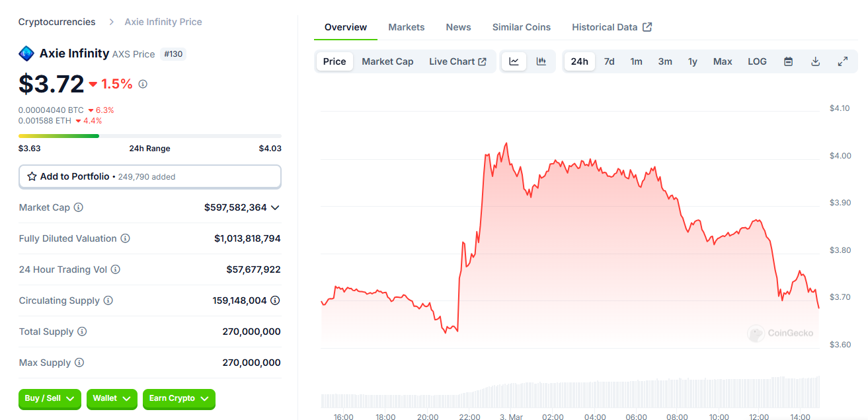Click info icon next to price change
The height and width of the screenshot is (420, 868).
pyautogui.click(x=143, y=84)
